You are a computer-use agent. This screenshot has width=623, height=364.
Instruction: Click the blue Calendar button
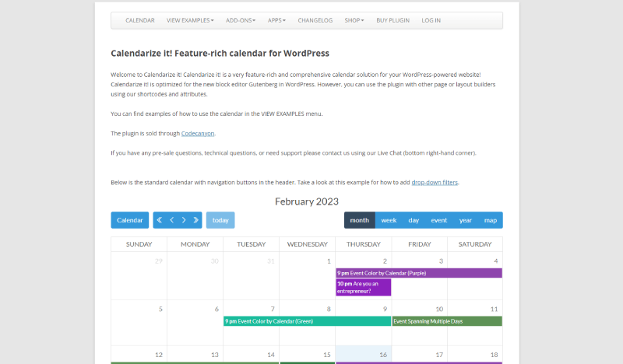point(130,220)
